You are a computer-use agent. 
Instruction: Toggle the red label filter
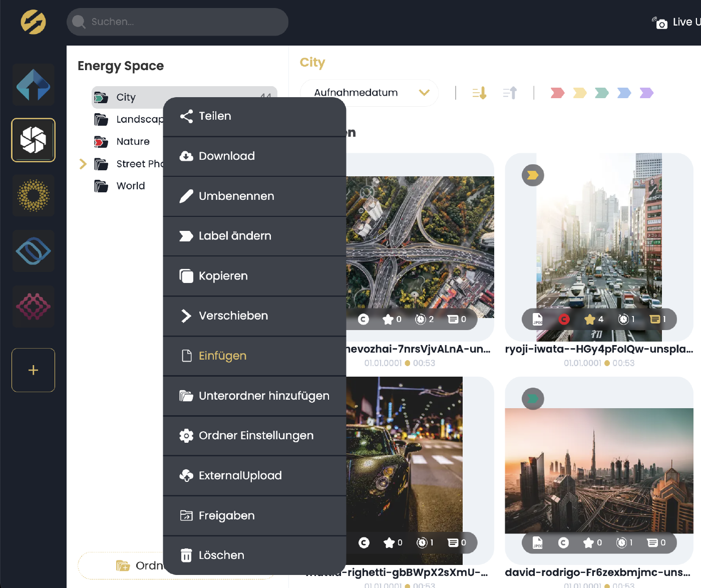[557, 93]
